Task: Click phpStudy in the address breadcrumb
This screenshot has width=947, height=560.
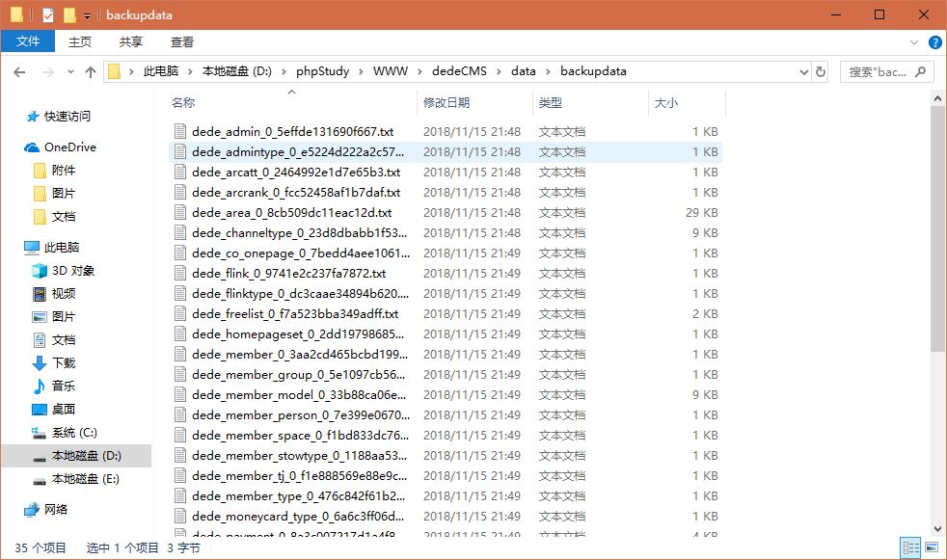Action: tap(322, 71)
